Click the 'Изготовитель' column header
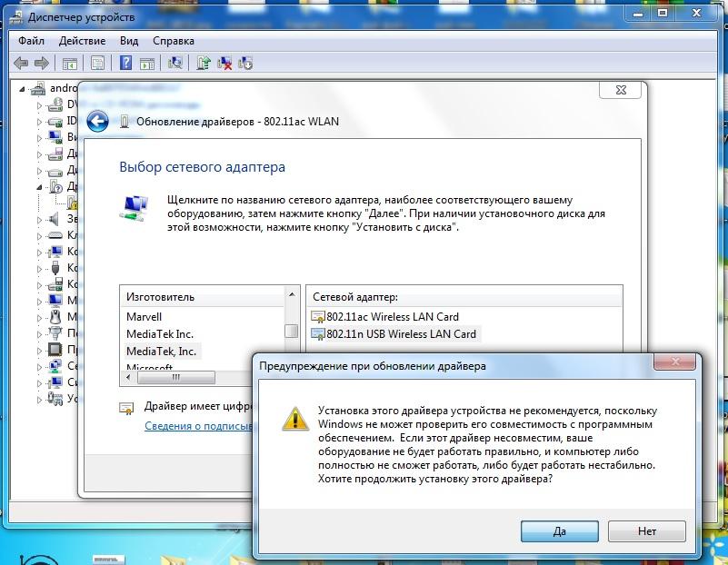728x565 pixels. 203,297
